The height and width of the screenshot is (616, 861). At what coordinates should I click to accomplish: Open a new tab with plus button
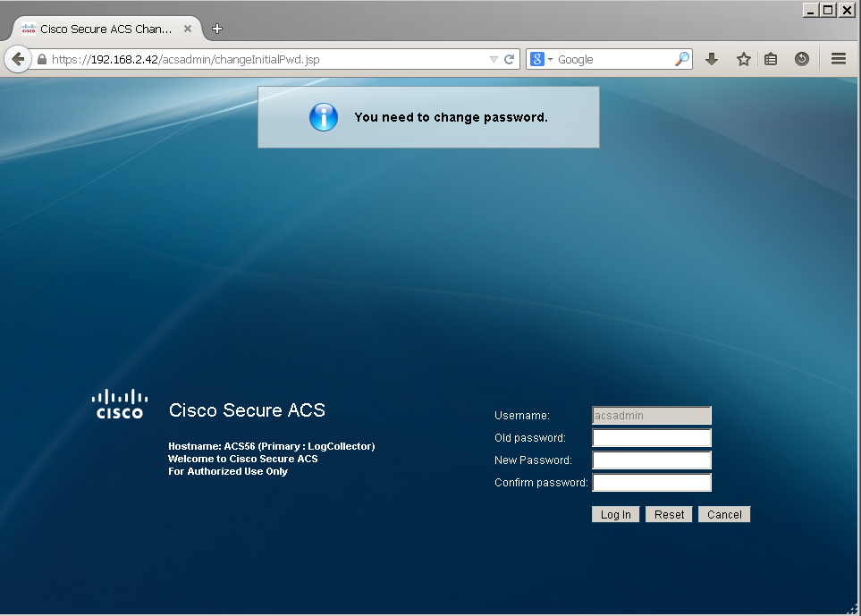(x=217, y=29)
